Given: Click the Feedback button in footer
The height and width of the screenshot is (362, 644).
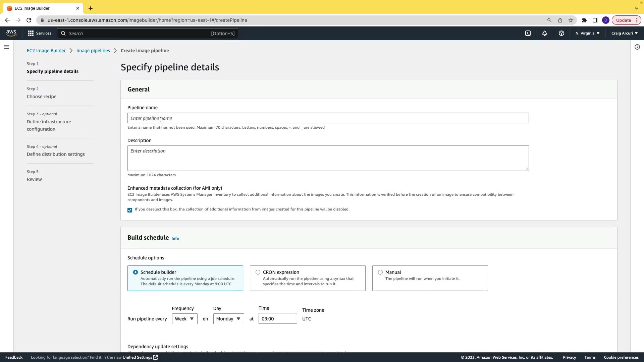Looking at the screenshot, I should (14, 357).
